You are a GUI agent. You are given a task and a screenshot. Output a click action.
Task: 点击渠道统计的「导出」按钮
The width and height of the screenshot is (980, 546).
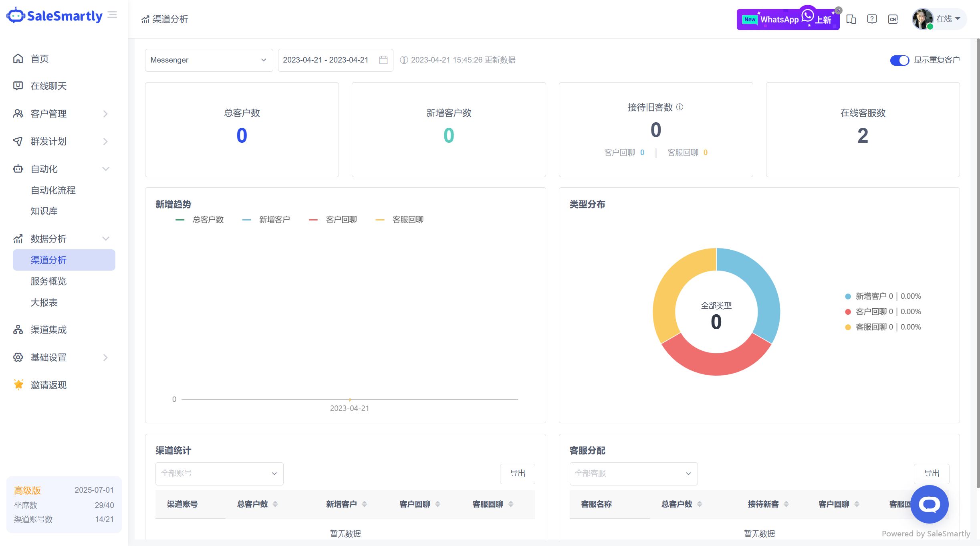(x=517, y=473)
